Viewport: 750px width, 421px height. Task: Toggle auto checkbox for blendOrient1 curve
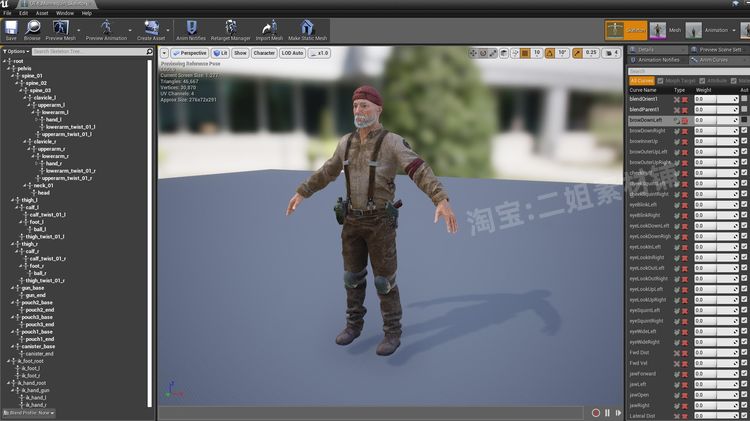(x=744, y=99)
